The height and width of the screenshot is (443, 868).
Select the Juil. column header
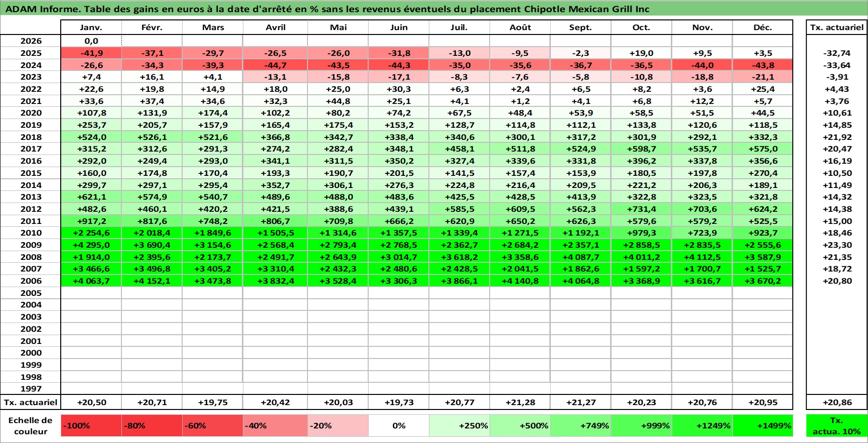coord(460,27)
